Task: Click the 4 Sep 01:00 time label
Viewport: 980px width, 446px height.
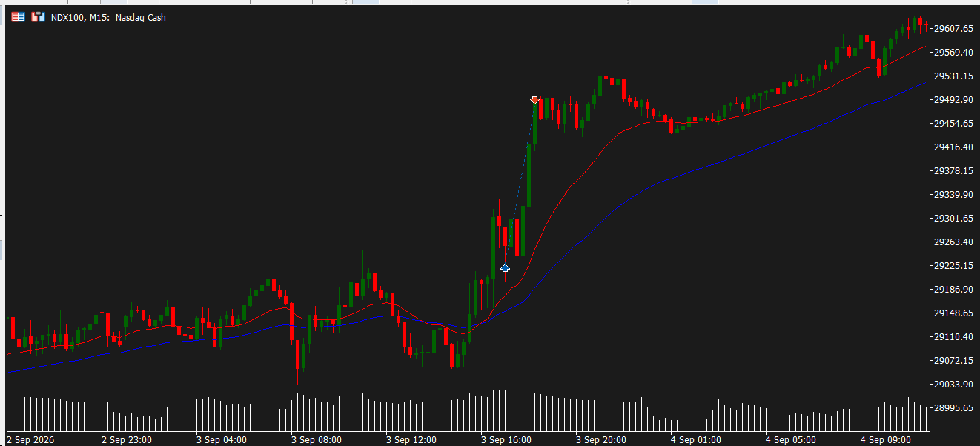Action: (x=696, y=440)
